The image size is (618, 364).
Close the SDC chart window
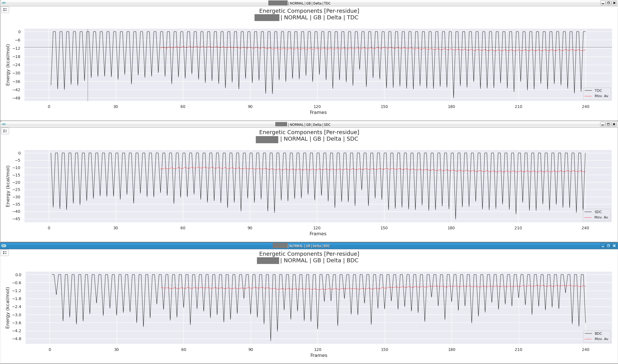614,124
